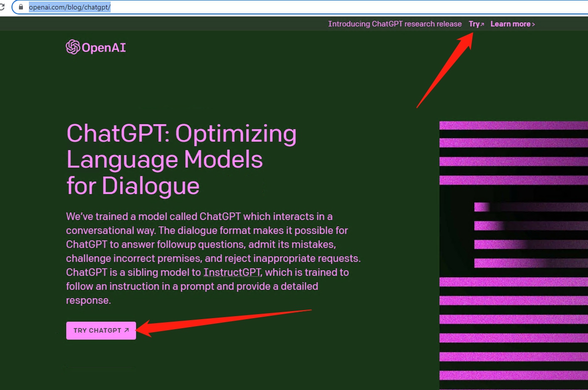Image resolution: width=588 pixels, height=390 pixels.
Task: Click the browser reload icon
Action: (x=1, y=7)
